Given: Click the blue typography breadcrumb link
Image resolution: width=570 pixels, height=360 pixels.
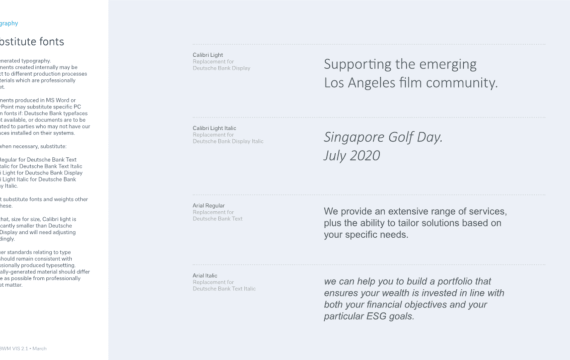Looking at the screenshot, I should point(9,23).
